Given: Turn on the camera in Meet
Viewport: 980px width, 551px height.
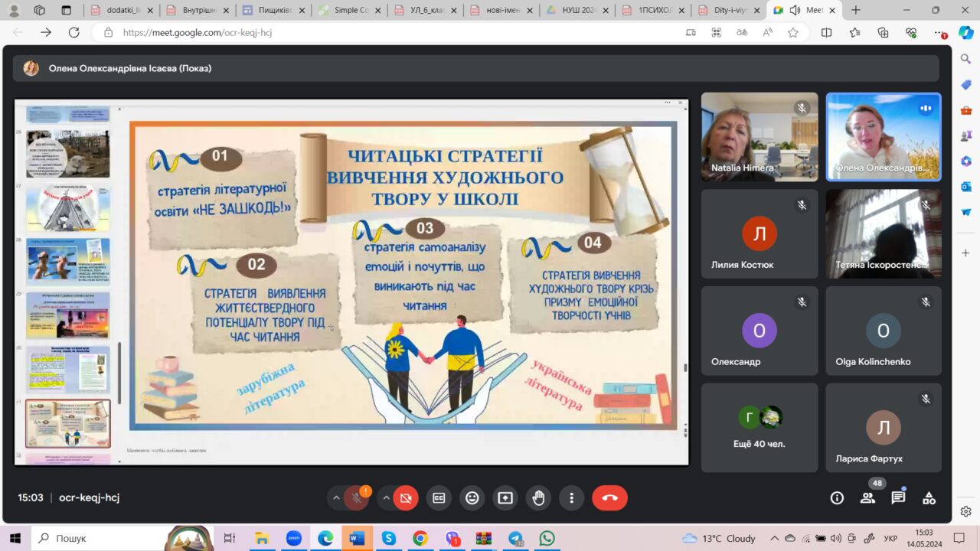Looking at the screenshot, I should coord(406,497).
